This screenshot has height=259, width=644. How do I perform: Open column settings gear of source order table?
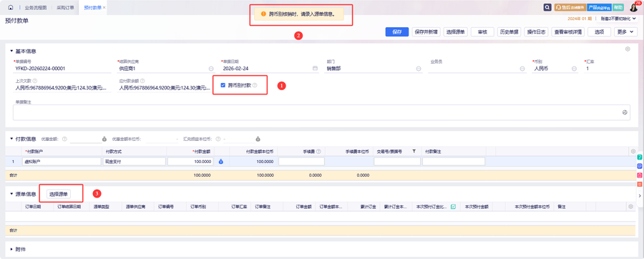631,207
